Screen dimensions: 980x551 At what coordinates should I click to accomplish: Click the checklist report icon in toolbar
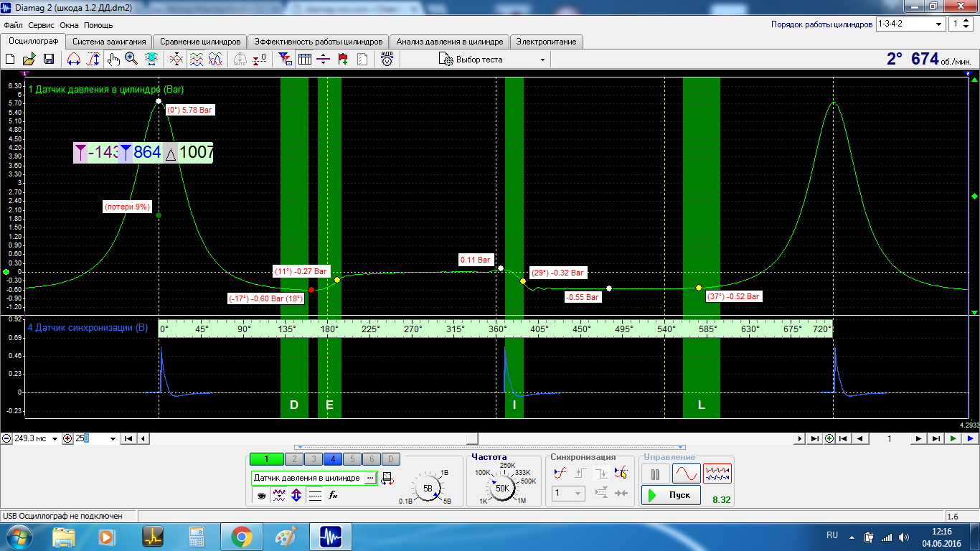(362, 60)
